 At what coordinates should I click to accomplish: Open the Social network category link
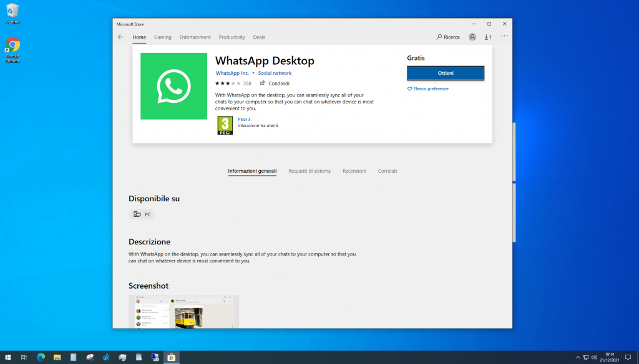point(275,73)
